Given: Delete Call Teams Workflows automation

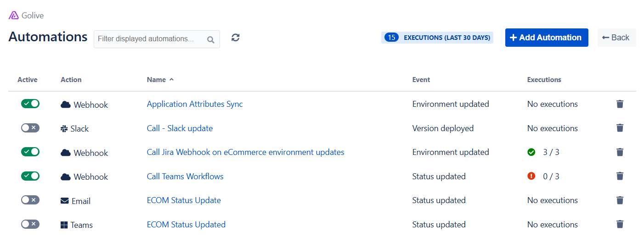Looking at the screenshot, I should pyautogui.click(x=620, y=176).
